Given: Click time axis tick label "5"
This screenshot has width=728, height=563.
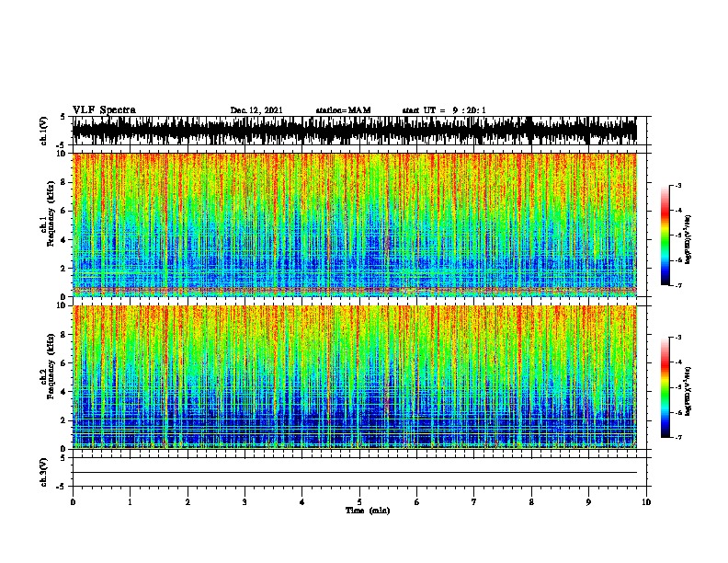Looking at the screenshot, I should [x=359, y=501].
